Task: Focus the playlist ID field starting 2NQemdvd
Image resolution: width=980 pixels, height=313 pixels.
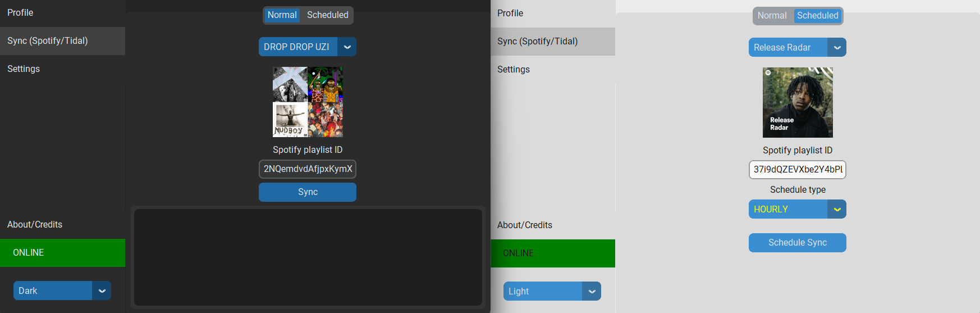Action: [307, 169]
